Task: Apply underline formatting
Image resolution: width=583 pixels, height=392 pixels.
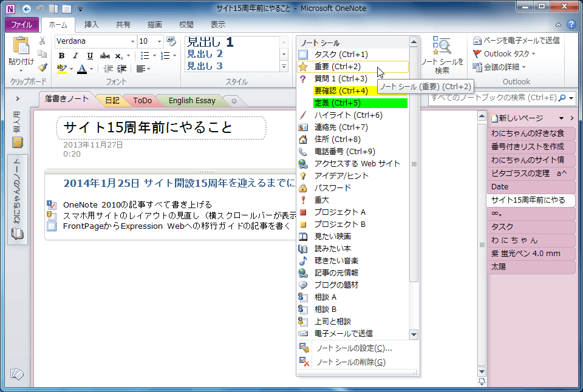Action: (90, 56)
